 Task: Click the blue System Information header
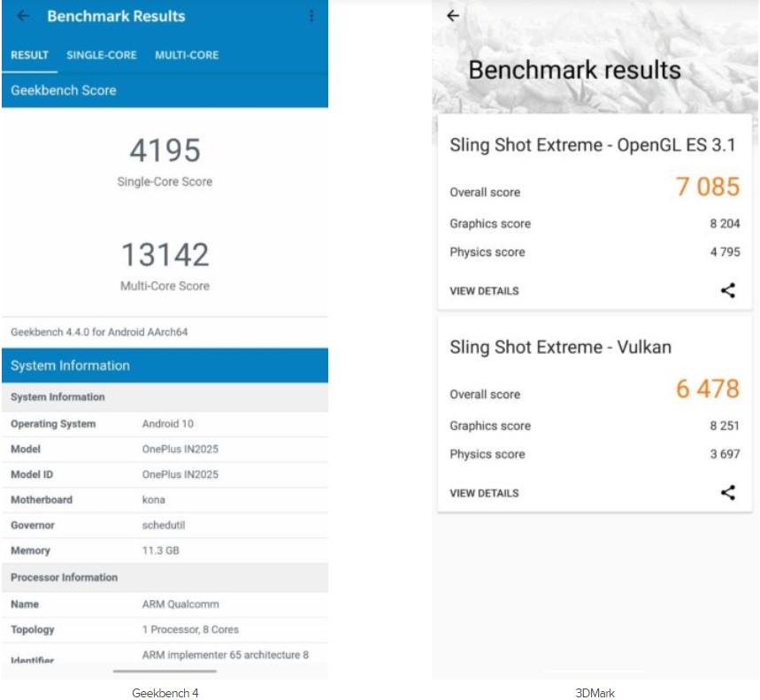coord(165,365)
